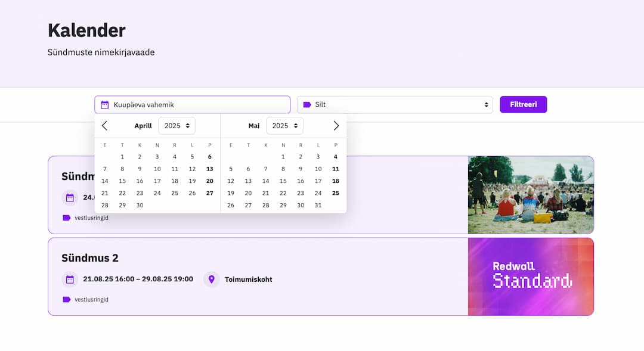This screenshot has height=351, width=644.
Task: Click vestlusringid tag in Sündmus 2 card
Action: click(91, 300)
